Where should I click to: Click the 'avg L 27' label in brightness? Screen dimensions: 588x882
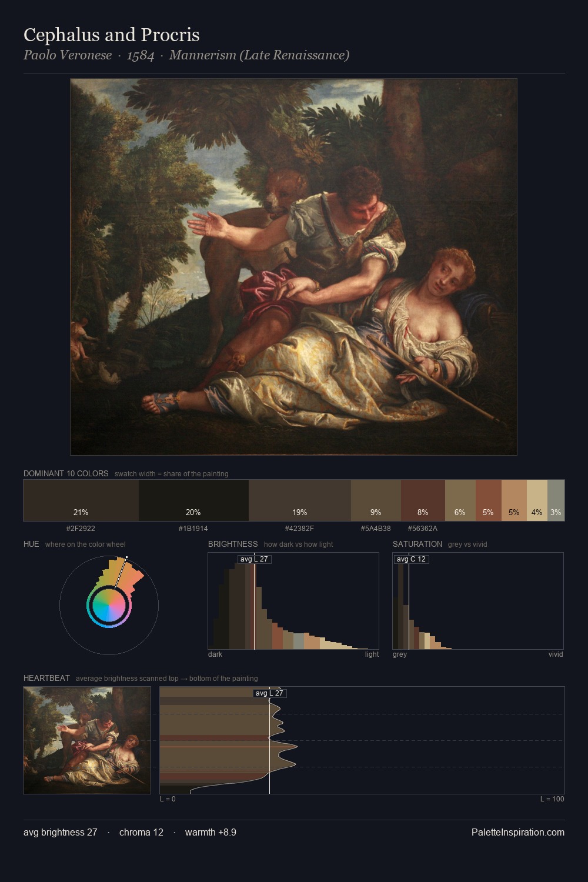click(254, 559)
